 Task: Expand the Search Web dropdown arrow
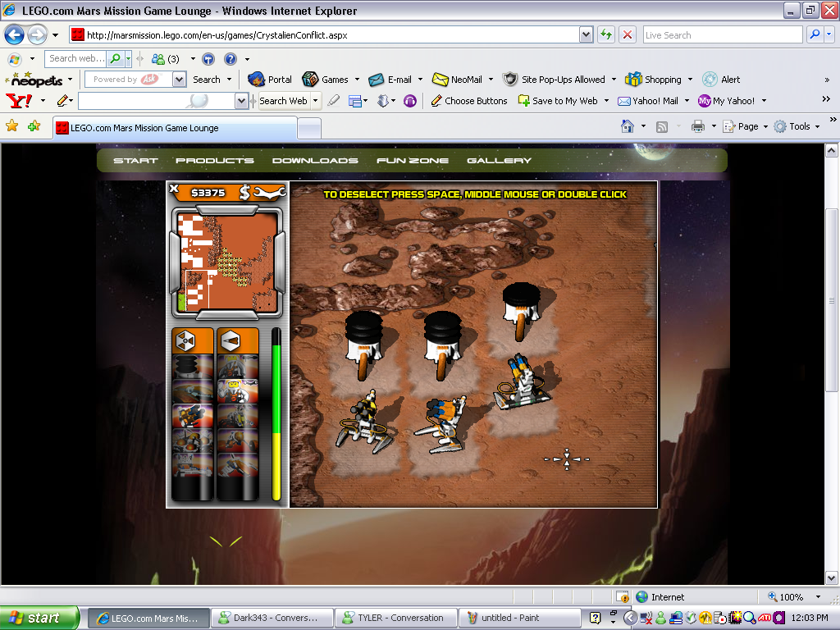tap(316, 101)
